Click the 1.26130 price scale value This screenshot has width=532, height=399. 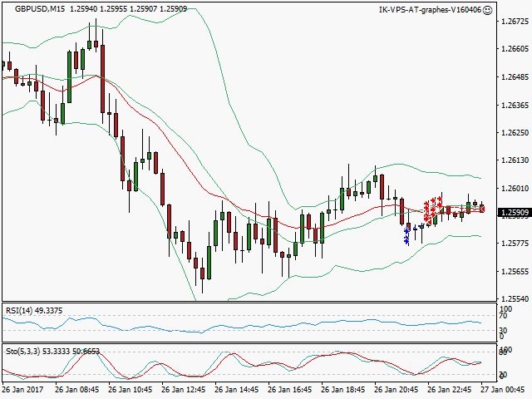pos(515,160)
